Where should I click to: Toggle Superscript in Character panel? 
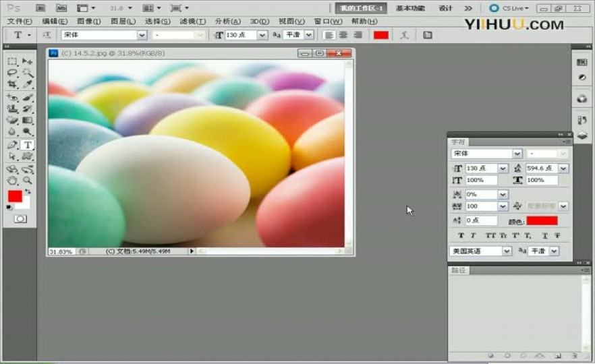[515, 235]
